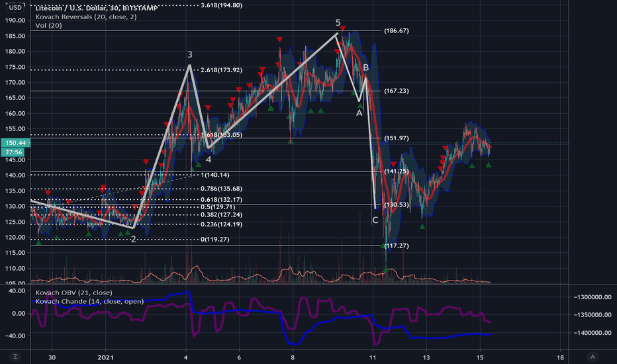Click Elliott wave label 4

click(209, 159)
